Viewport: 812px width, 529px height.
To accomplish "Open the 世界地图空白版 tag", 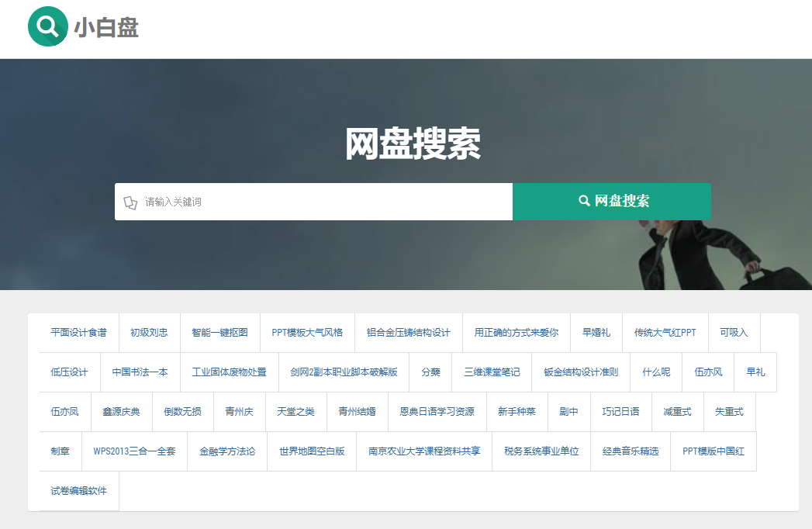I will 312,451.
